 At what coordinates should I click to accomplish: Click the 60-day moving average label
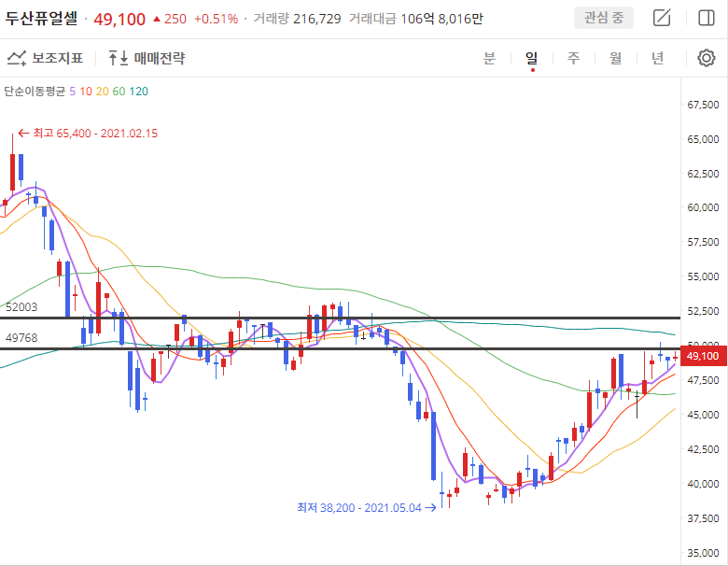[x=119, y=92]
